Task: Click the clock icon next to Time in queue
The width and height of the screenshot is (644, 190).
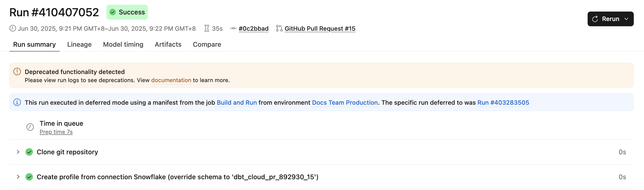Action: coord(30,127)
